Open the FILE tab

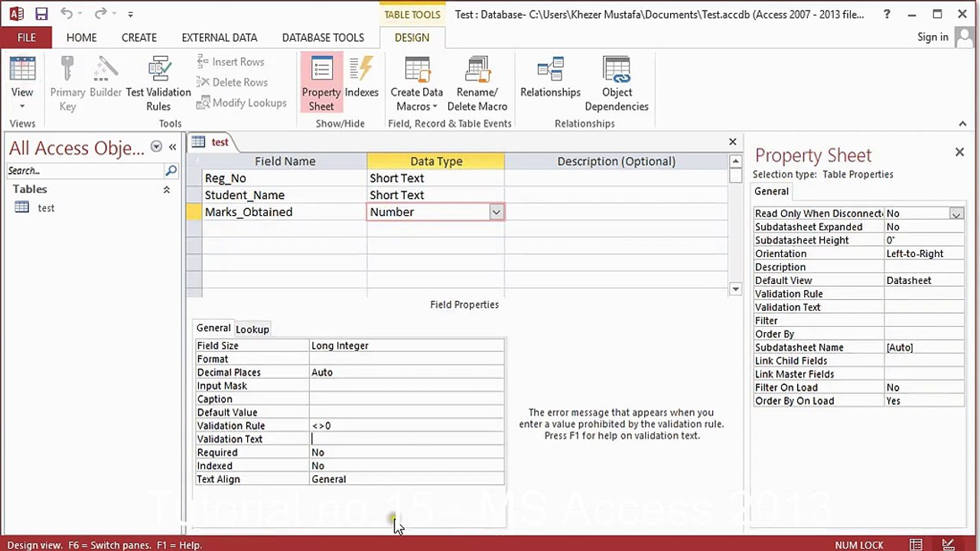(x=26, y=37)
